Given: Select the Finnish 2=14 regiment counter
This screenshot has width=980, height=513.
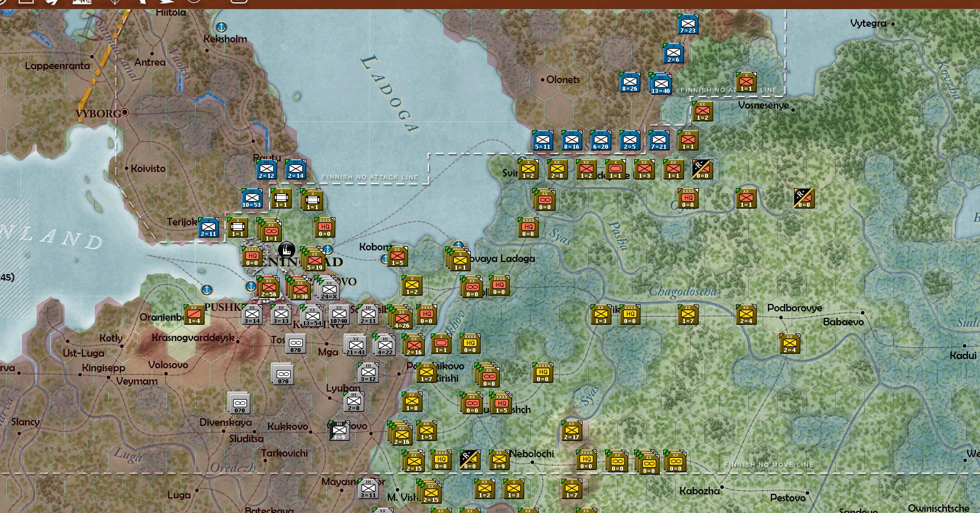Looking at the screenshot, I should click(296, 170).
